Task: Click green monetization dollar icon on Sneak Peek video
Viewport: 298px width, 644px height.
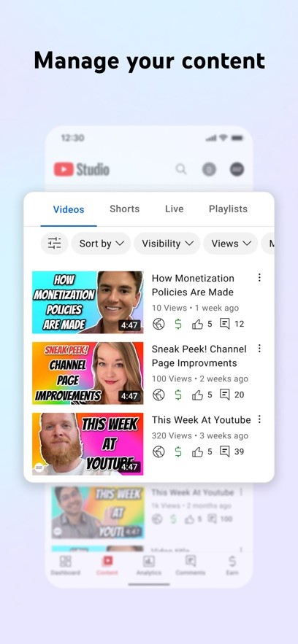Action: coord(178,395)
